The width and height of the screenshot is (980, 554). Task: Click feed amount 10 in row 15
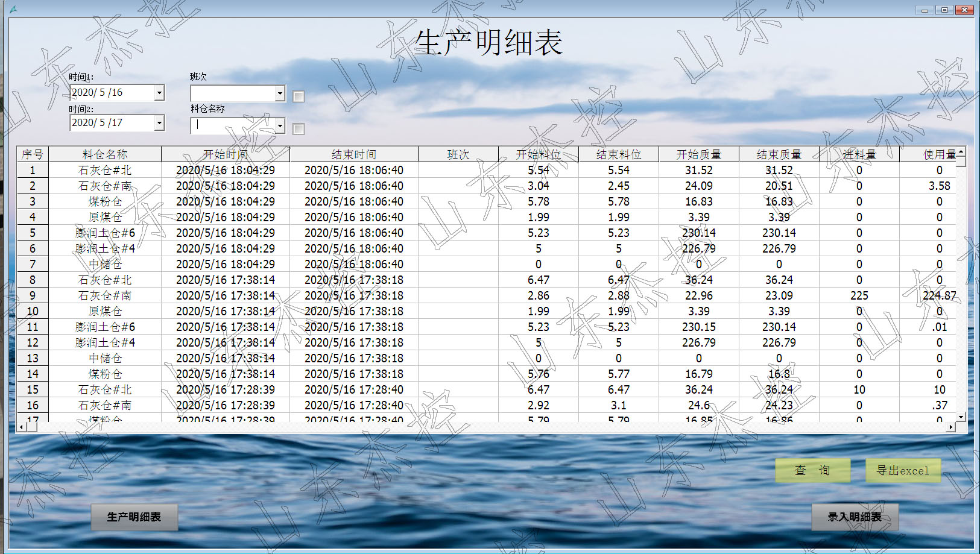pyautogui.click(x=859, y=390)
